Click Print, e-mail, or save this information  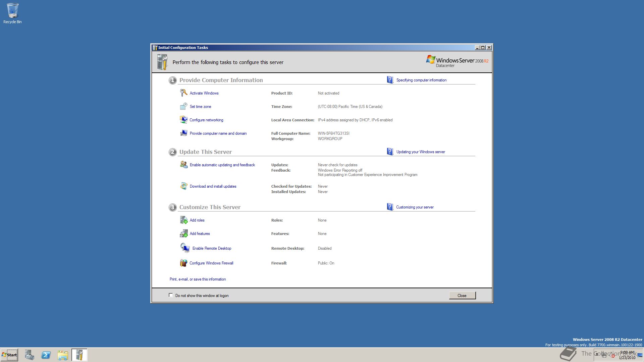pos(198,279)
